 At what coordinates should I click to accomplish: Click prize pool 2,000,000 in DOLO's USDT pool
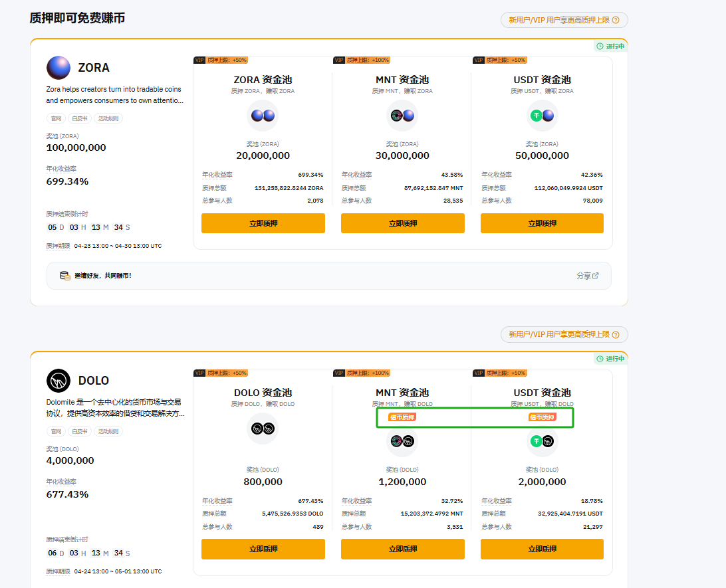[543, 482]
